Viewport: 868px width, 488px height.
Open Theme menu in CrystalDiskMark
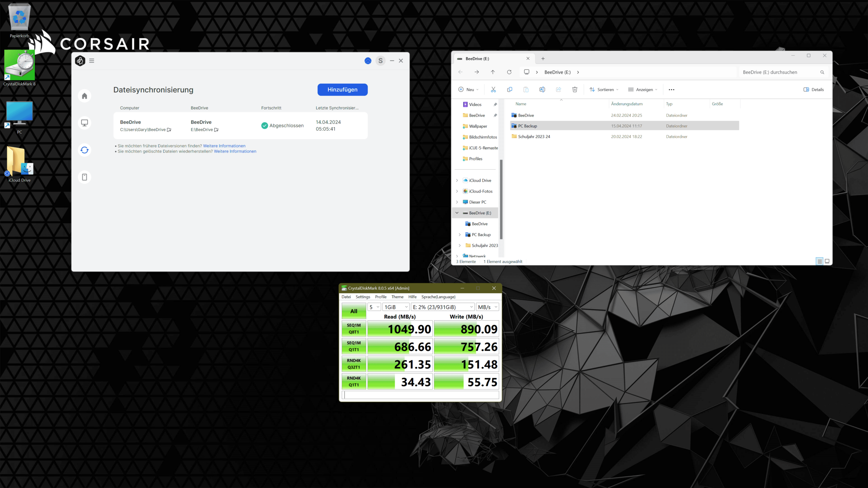click(397, 297)
